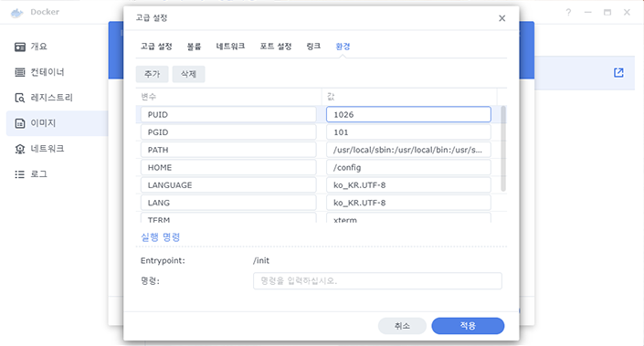Viewport: 644px width, 346px height.
Task: Edit the PGID variable name field
Action: point(228,132)
